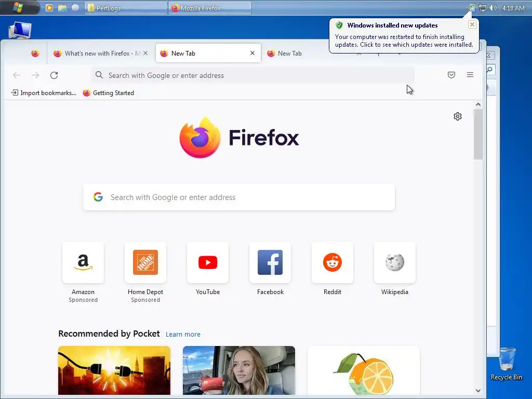Open the Facebook shortcut tile
532x399 pixels.
click(x=270, y=262)
